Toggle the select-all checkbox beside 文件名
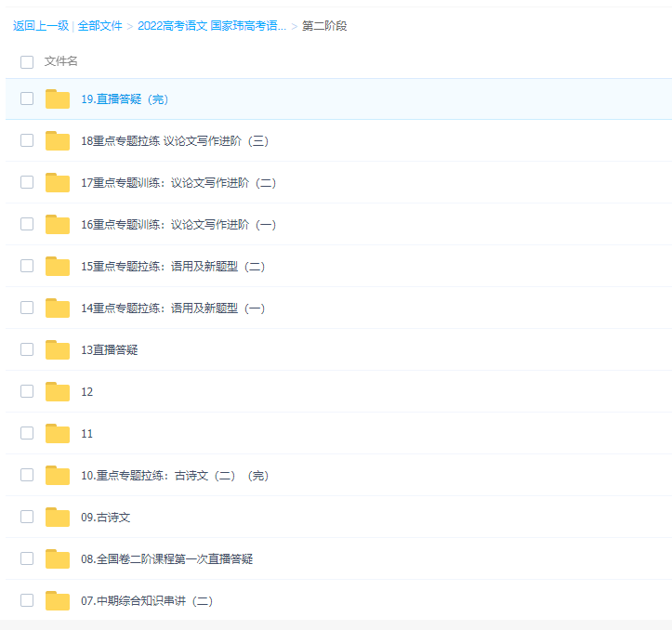 (27, 61)
